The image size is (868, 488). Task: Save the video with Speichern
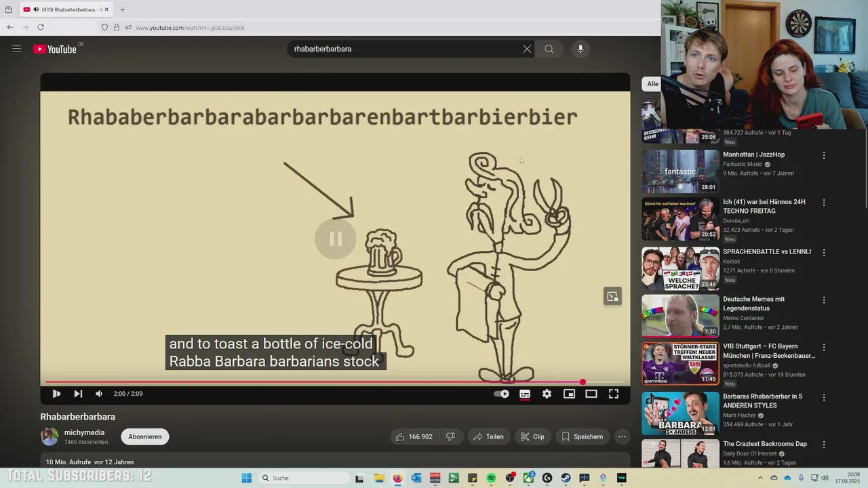click(x=582, y=437)
